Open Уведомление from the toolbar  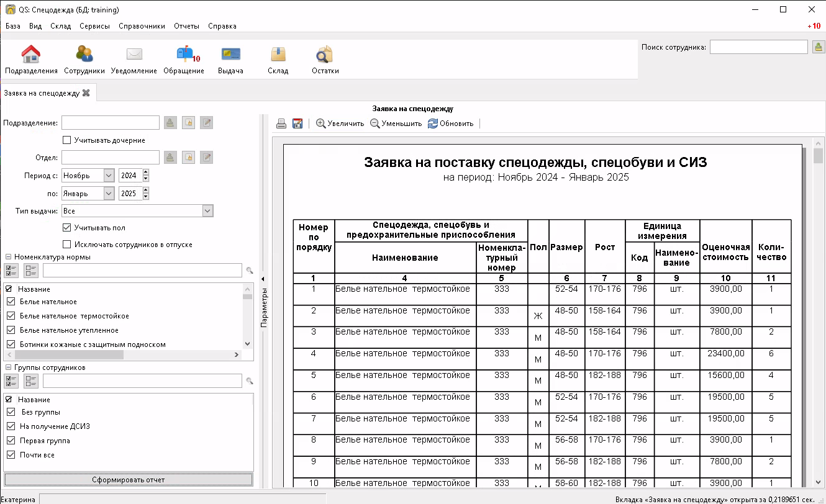[134, 60]
